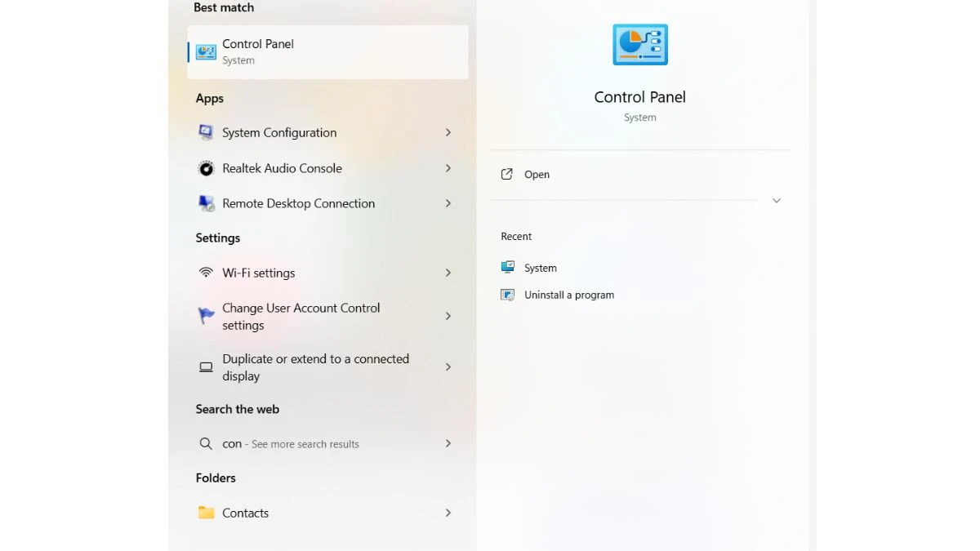
Task: Expand Wi-Fi settings result chevron
Action: (448, 273)
